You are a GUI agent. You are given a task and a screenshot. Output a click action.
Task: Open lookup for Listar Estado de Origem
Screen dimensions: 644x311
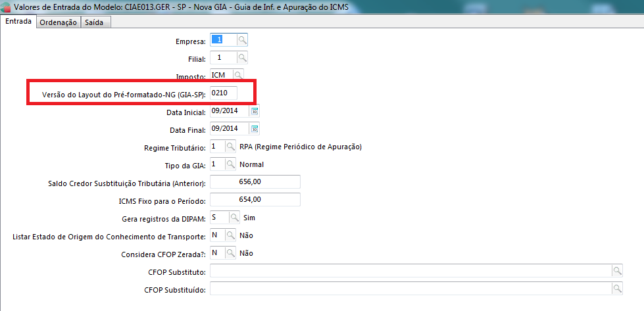point(230,235)
